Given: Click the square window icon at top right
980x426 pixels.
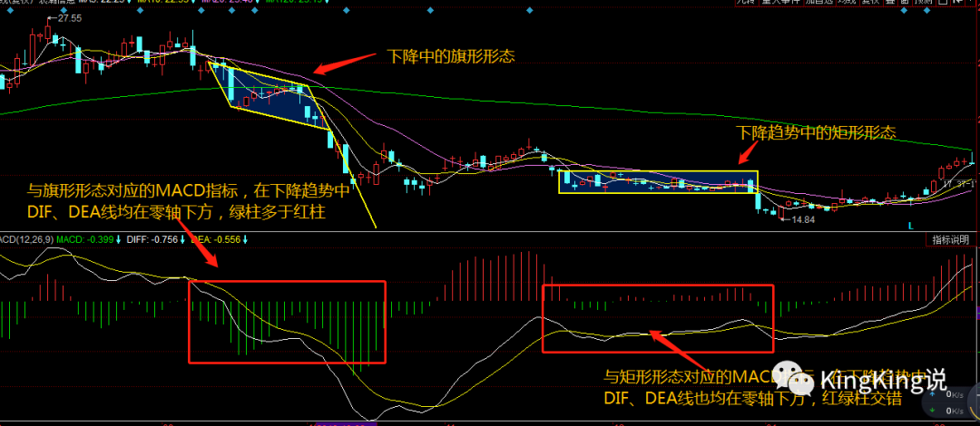Looking at the screenshot, I should pos(948,4).
